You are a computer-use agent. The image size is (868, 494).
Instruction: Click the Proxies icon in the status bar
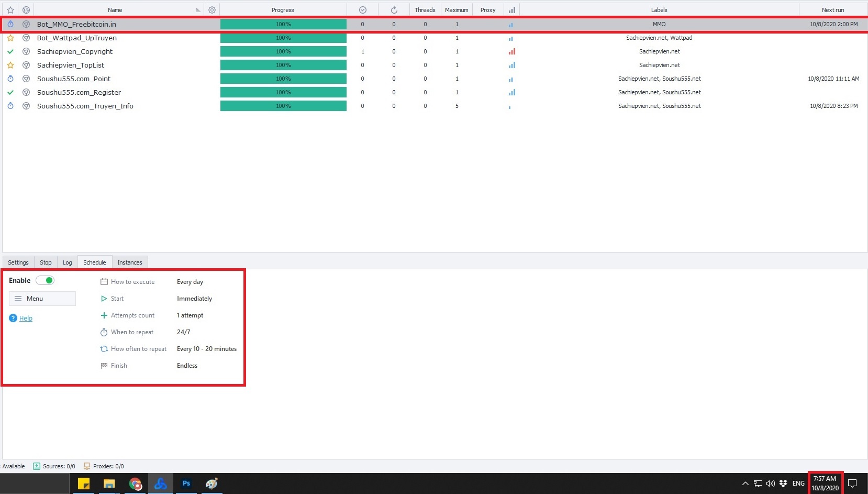coord(87,466)
